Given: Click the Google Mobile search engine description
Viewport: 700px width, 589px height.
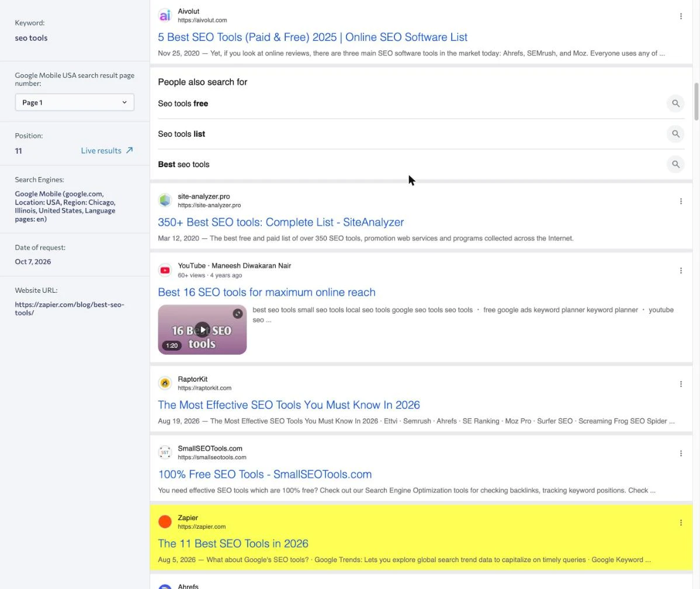Looking at the screenshot, I should pos(65,206).
